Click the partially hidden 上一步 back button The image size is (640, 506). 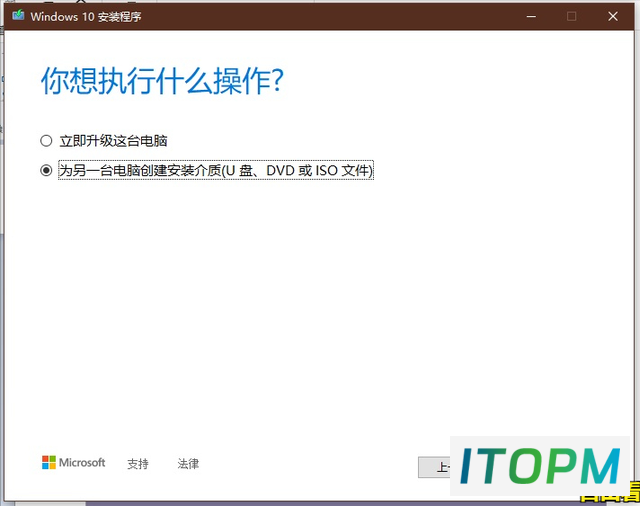tap(434, 467)
